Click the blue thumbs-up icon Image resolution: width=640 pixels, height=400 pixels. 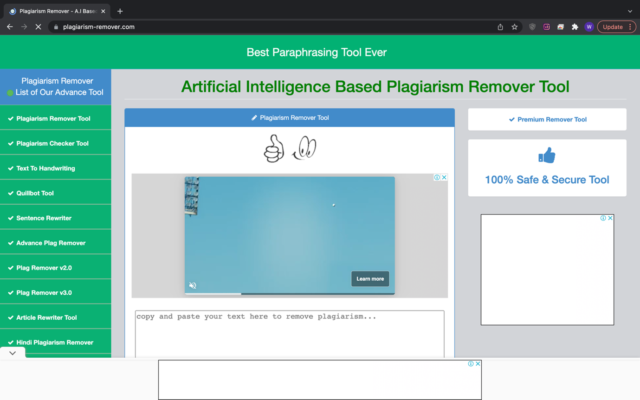click(547, 156)
